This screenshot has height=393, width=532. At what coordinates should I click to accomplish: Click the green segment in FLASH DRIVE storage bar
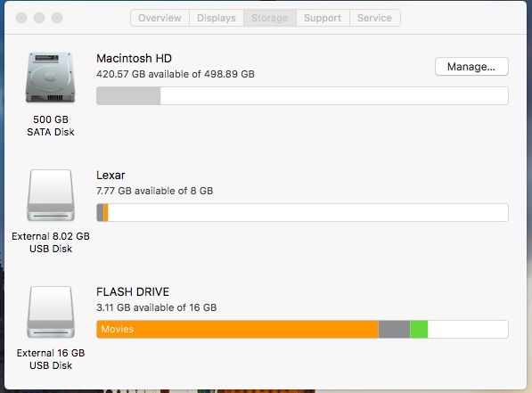419,329
